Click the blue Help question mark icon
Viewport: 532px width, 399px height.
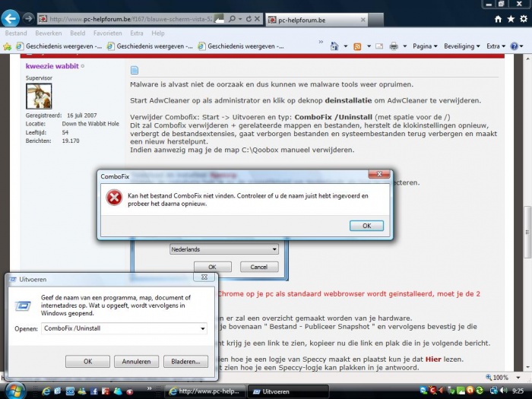[514, 46]
